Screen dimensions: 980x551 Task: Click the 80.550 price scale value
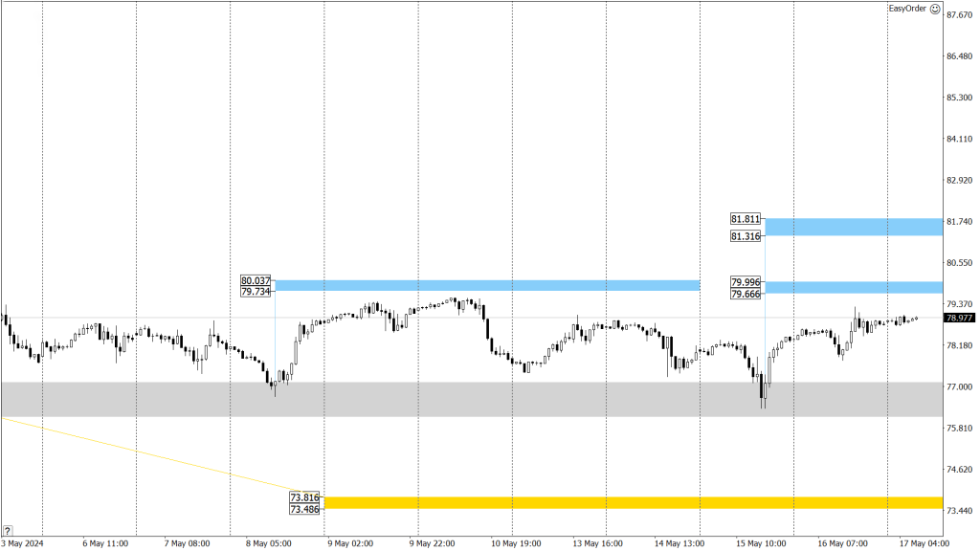coord(959,263)
